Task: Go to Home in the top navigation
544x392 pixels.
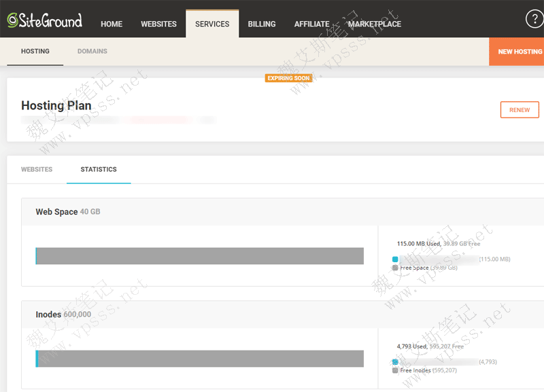Action: [x=112, y=24]
